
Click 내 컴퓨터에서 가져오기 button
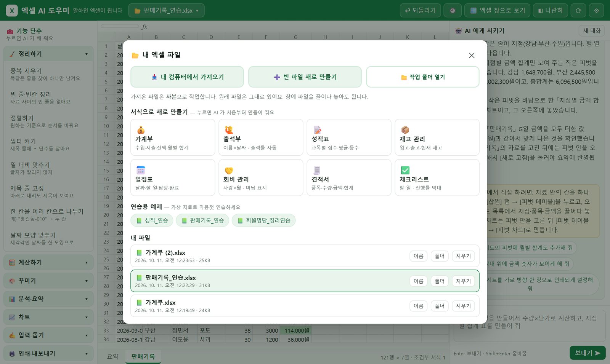click(187, 77)
